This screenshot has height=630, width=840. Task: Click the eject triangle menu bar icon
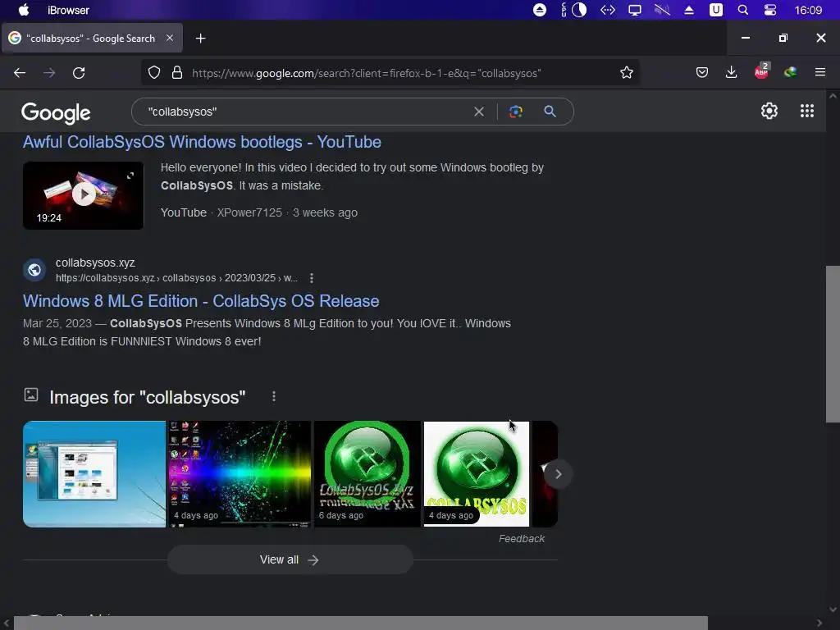pos(689,10)
